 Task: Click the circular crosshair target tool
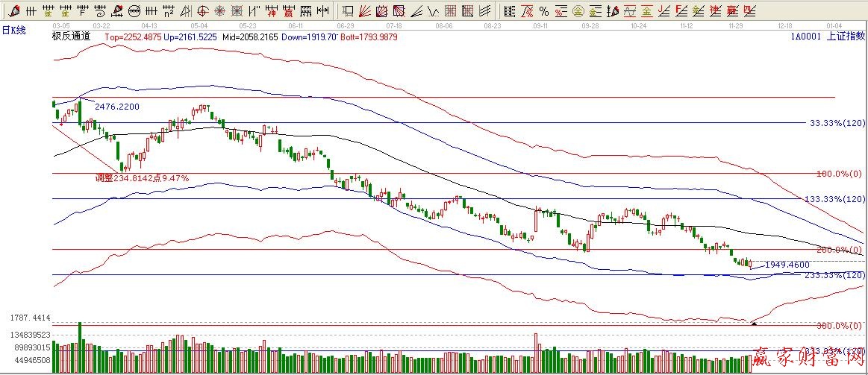click(x=203, y=11)
